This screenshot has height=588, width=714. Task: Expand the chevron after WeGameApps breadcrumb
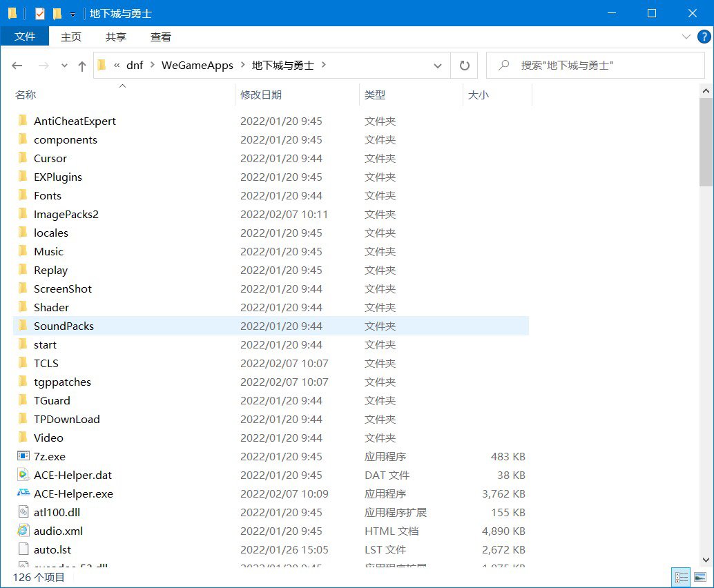(x=242, y=65)
